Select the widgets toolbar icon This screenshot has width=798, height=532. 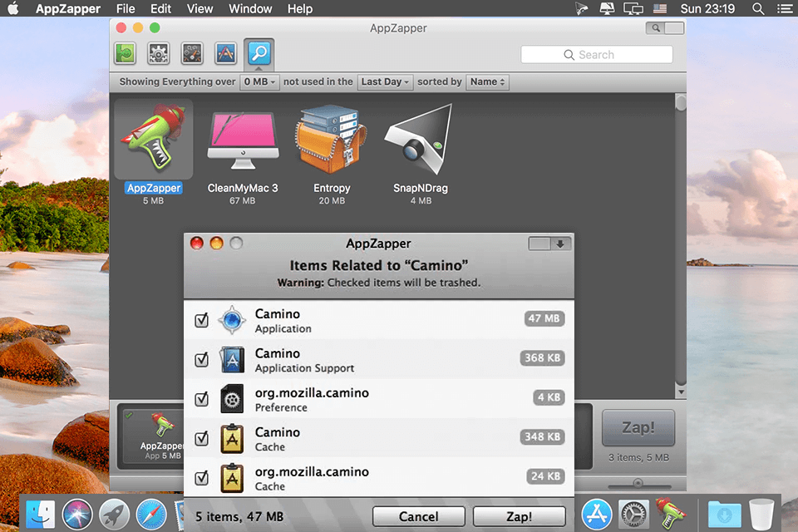192,53
